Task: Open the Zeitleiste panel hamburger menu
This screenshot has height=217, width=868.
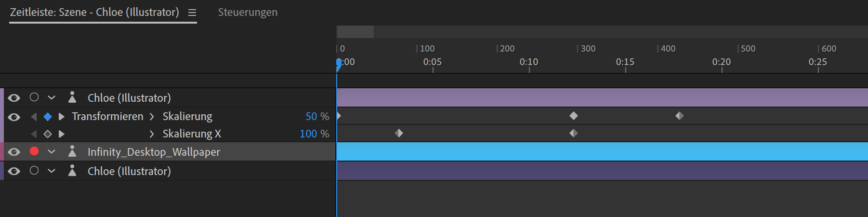Action: (192, 13)
